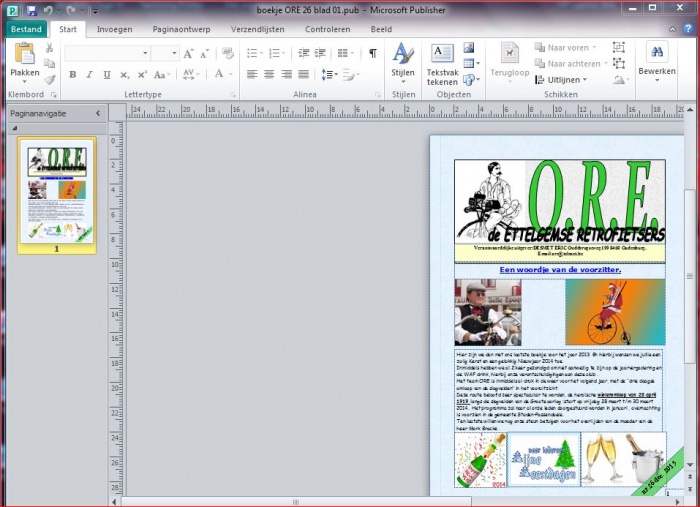Select page 1 thumbnail in navigation
This screenshot has height=507, width=700.
click(57, 196)
